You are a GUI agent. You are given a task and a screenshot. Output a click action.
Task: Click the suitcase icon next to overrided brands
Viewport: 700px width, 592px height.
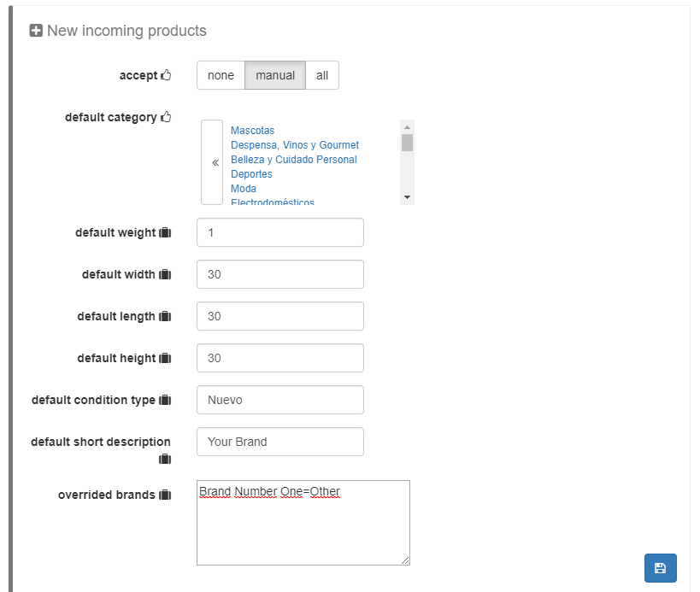[x=166, y=495]
